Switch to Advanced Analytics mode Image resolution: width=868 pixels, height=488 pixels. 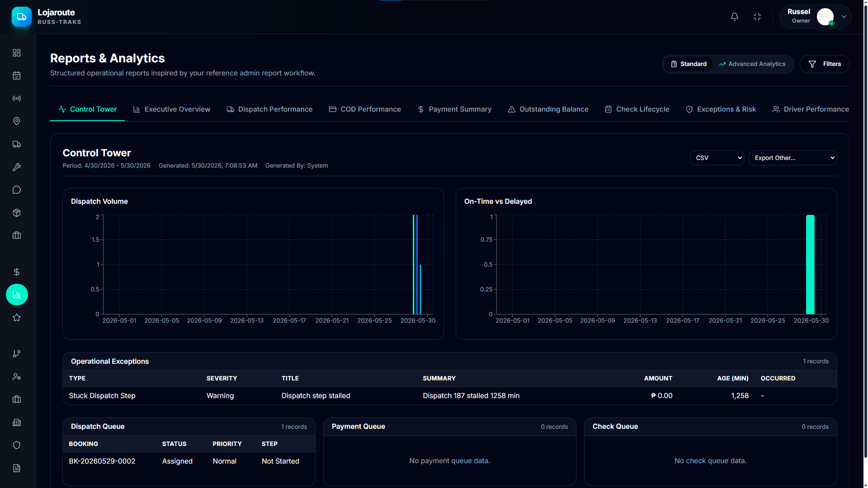[x=752, y=64]
